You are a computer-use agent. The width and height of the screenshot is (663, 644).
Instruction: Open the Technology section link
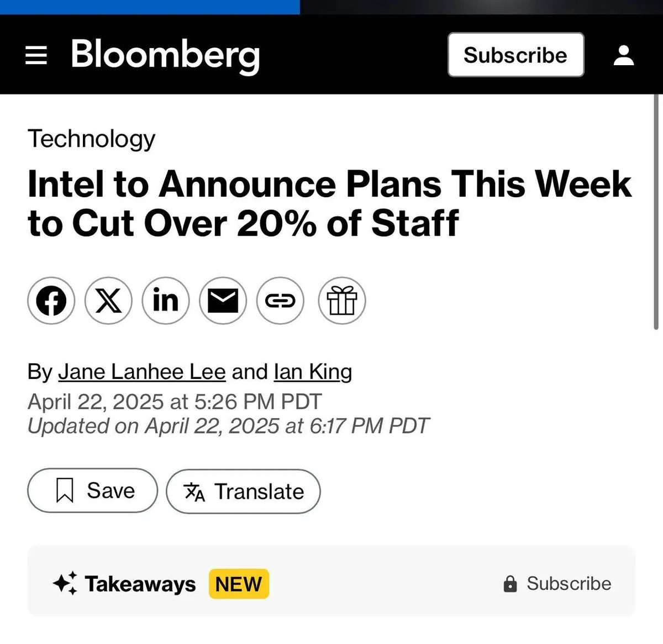click(x=92, y=139)
